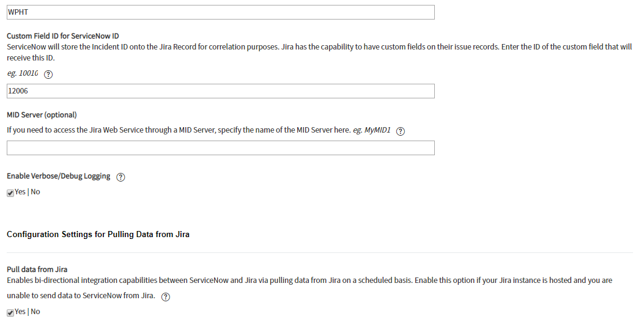The height and width of the screenshot is (319, 644).
Task: Click the eg. MyMID1 example text
Action: tap(372, 130)
